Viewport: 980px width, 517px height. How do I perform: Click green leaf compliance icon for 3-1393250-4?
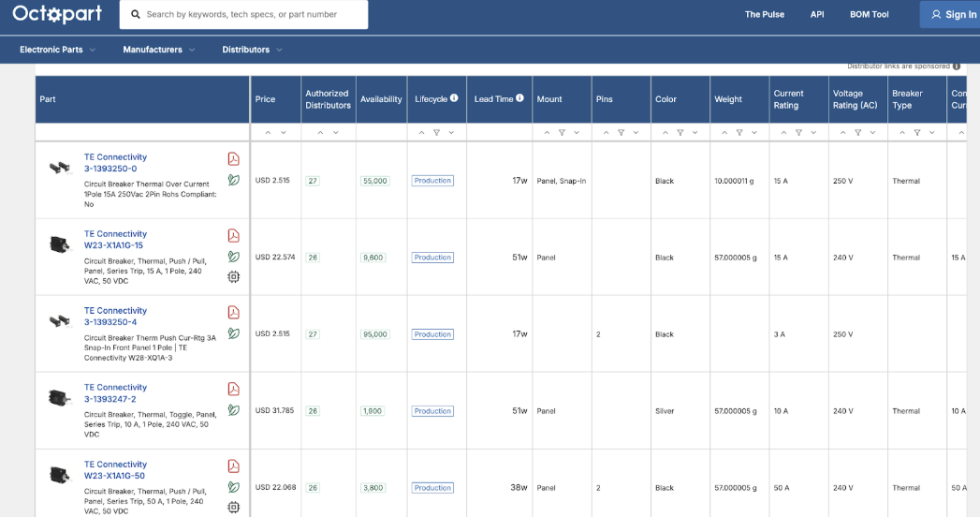click(233, 333)
